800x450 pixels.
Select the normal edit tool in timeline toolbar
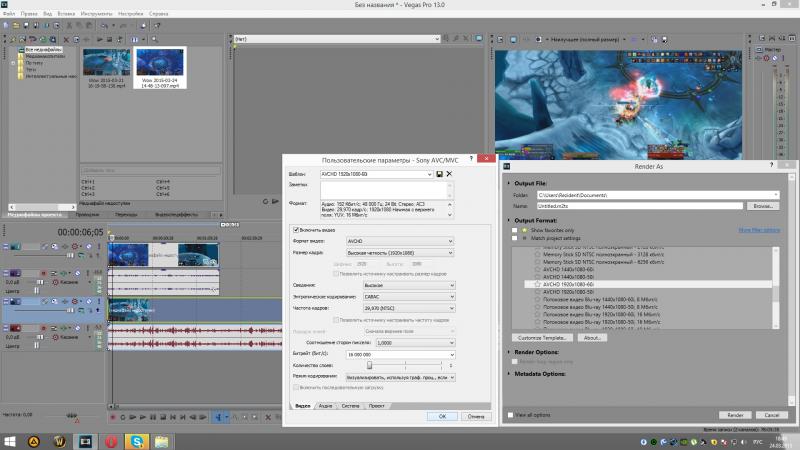click(218, 417)
